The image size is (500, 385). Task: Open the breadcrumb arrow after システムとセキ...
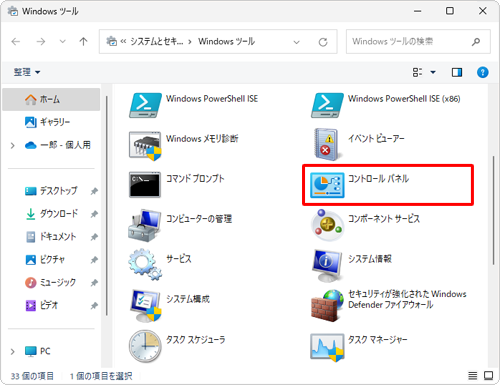(x=190, y=42)
